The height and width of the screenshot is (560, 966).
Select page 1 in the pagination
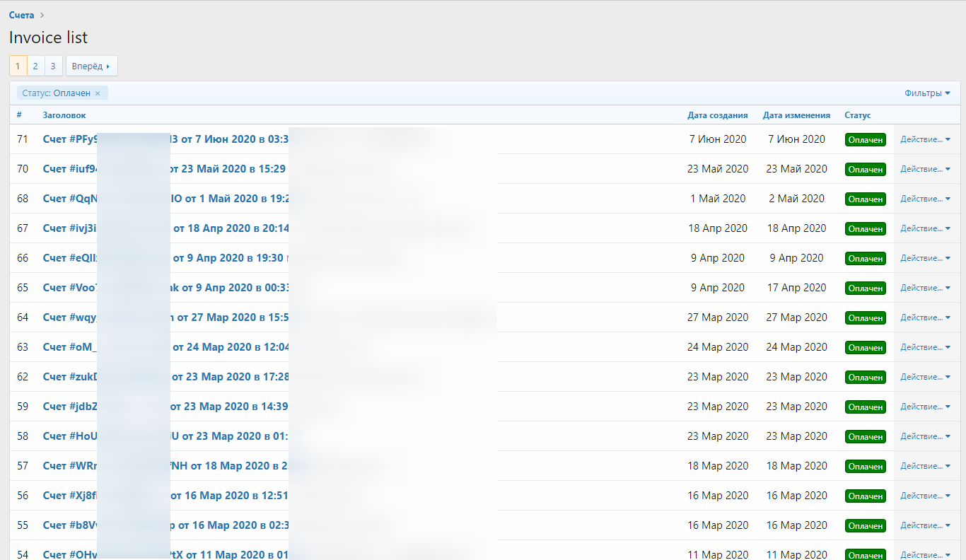tap(18, 66)
